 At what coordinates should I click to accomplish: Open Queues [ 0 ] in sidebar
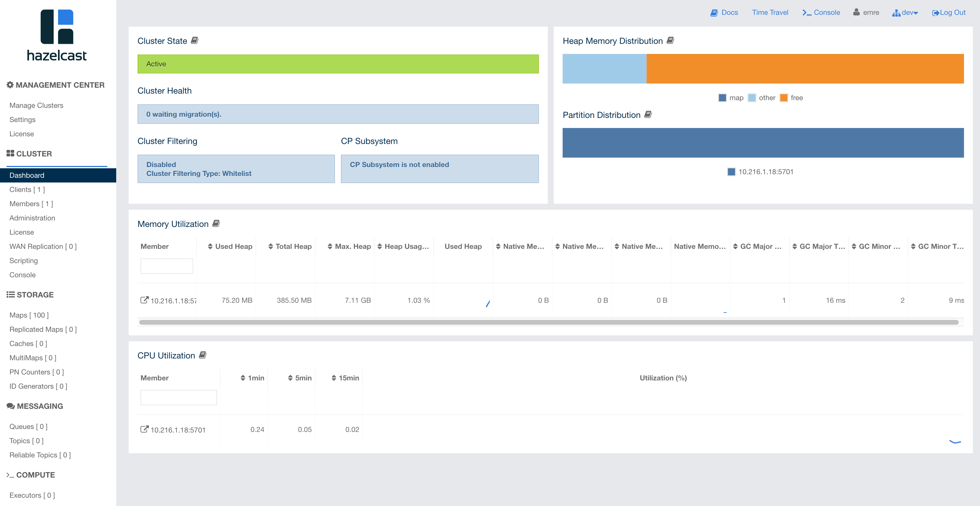[28, 427]
